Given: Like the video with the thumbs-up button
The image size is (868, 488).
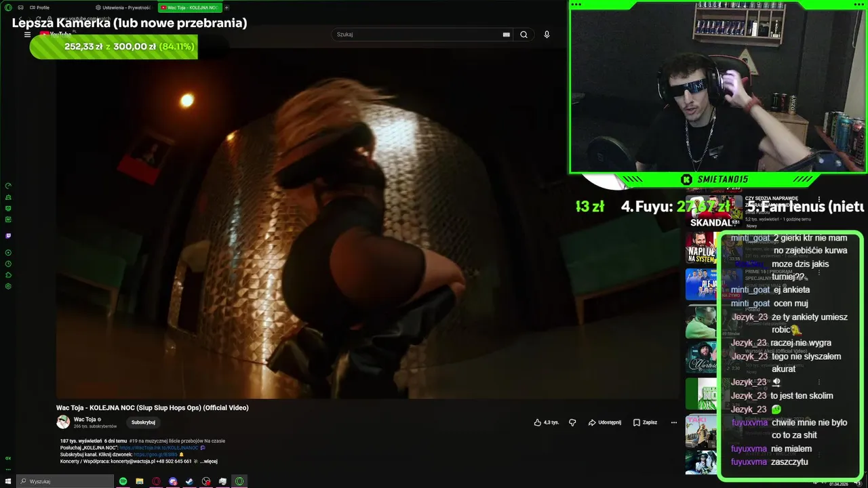Looking at the screenshot, I should click(546, 422).
